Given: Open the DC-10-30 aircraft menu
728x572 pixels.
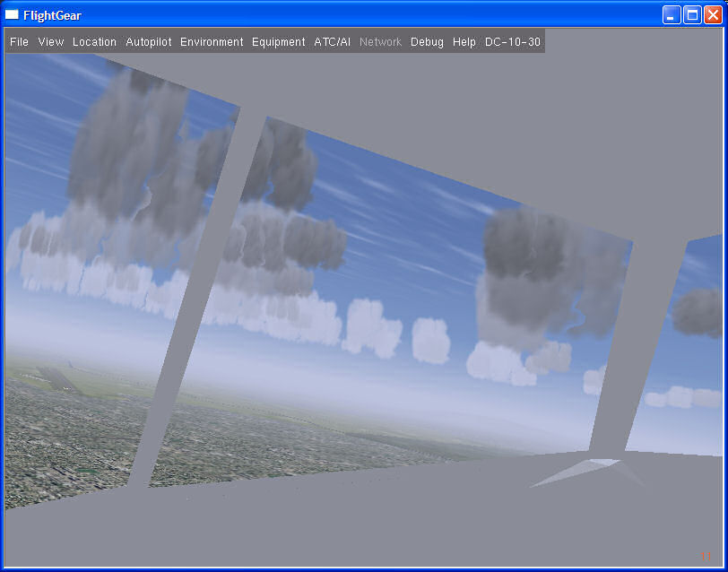Looking at the screenshot, I should 513,42.
